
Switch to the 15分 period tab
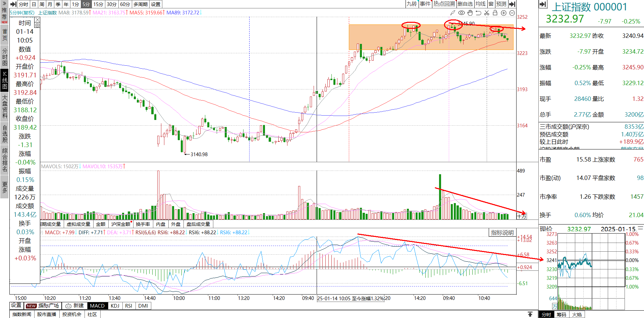click(98, 4)
